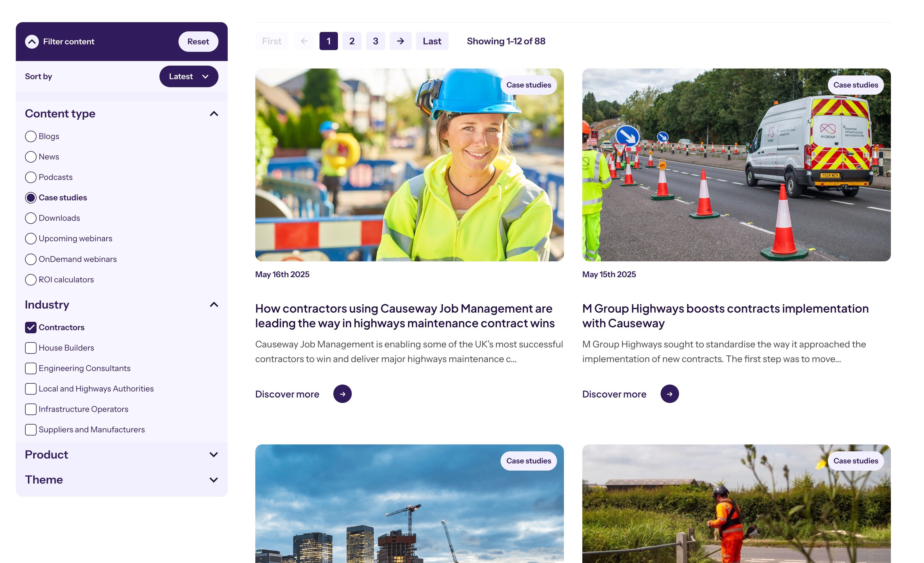This screenshot has height=563, width=924.
Task: Collapse the Content type section chevron
Action: click(214, 113)
